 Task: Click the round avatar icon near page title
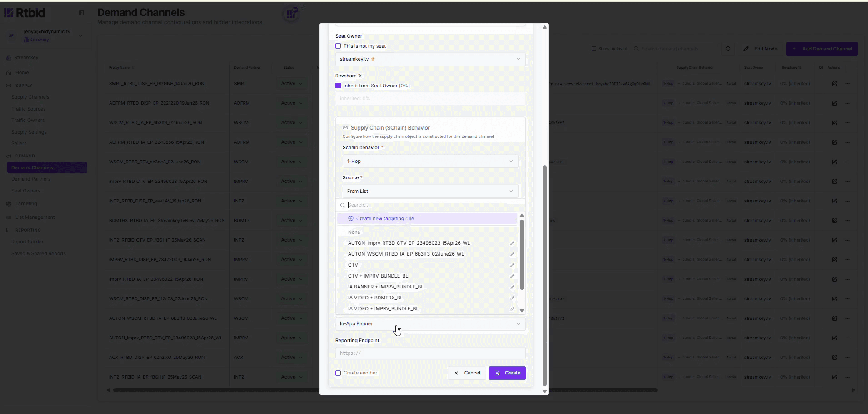point(291,14)
